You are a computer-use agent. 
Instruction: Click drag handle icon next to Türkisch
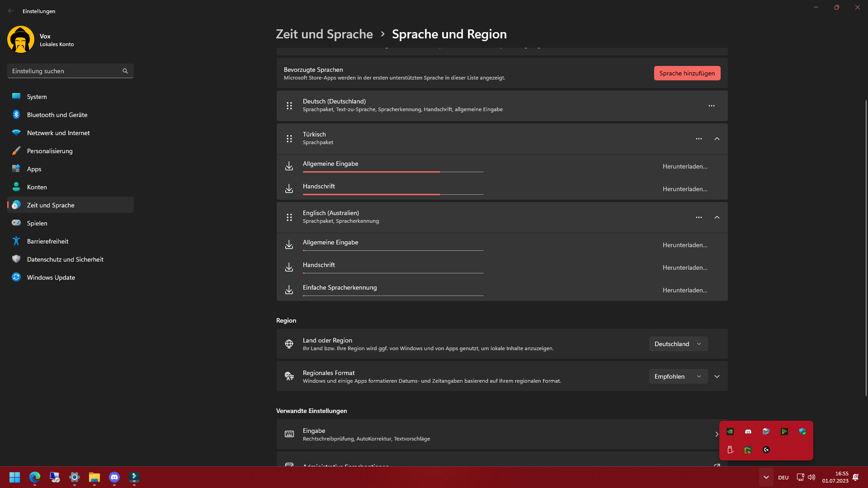point(289,139)
